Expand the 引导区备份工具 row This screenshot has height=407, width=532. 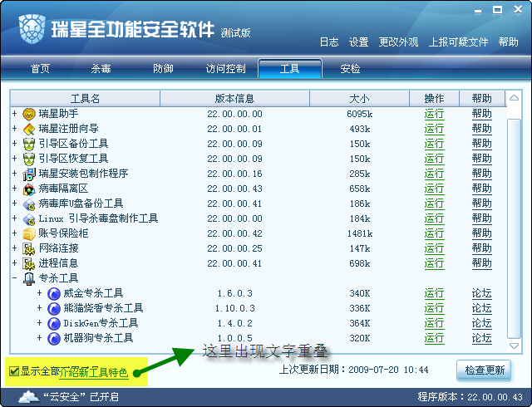click(15, 143)
